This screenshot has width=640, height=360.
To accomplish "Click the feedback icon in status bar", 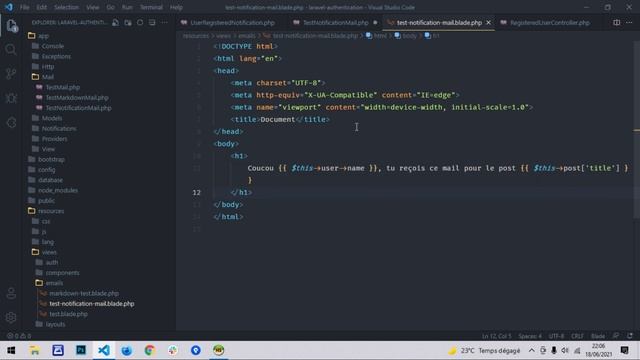I will coord(616,336).
